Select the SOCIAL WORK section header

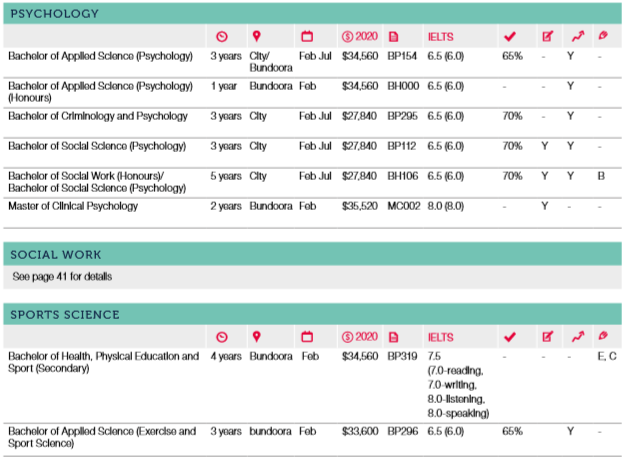(x=57, y=255)
